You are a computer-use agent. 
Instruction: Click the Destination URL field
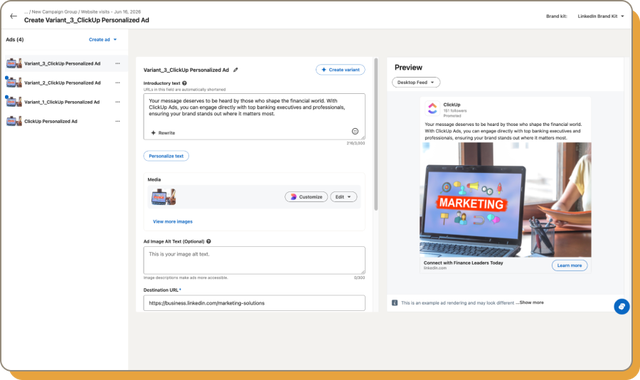click(254, 303)
